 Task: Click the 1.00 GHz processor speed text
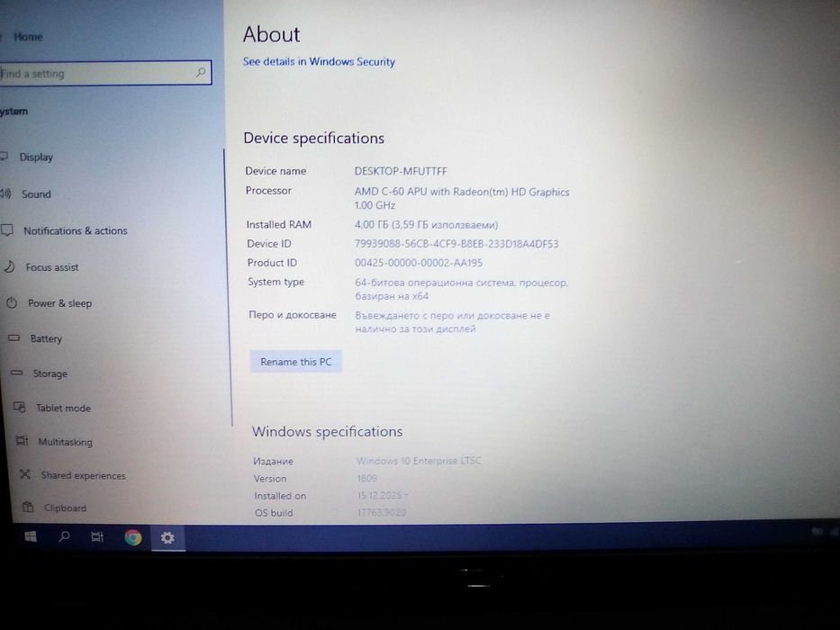pyautogui.click(x=375, y=205)
